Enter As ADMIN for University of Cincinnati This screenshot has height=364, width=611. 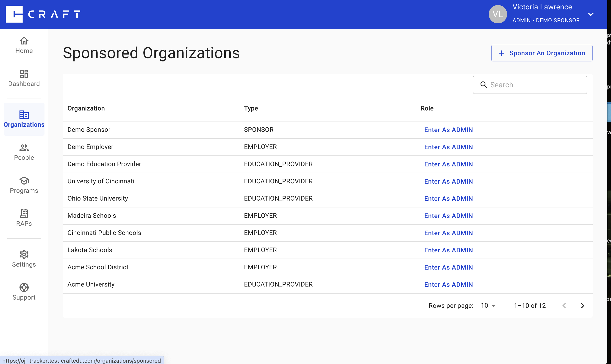(448, 181)
